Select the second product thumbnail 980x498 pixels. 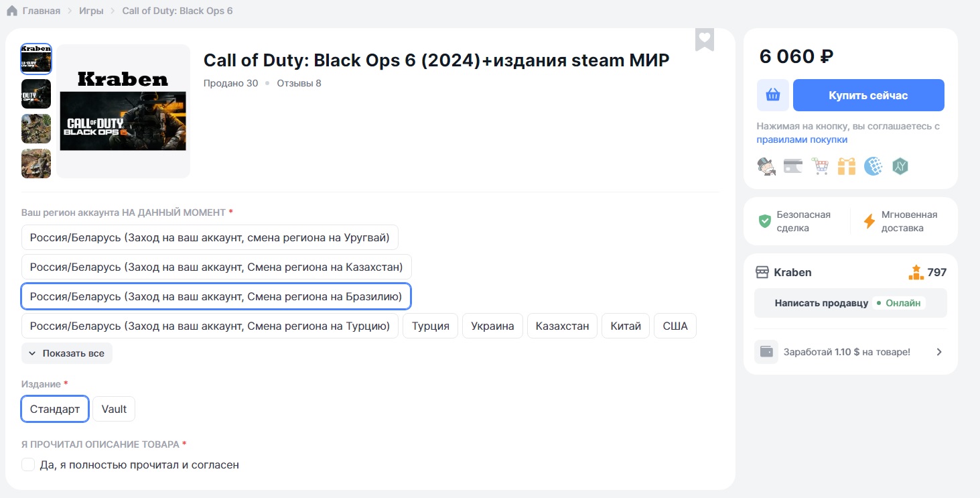click(36, 94)
